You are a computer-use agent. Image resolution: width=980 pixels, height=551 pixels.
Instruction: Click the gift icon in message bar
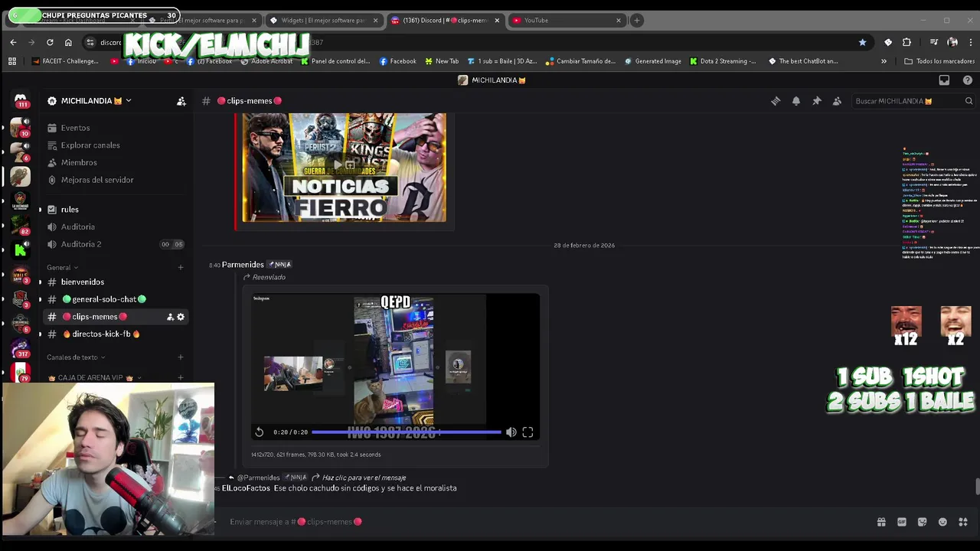click(x=881, y=522)
